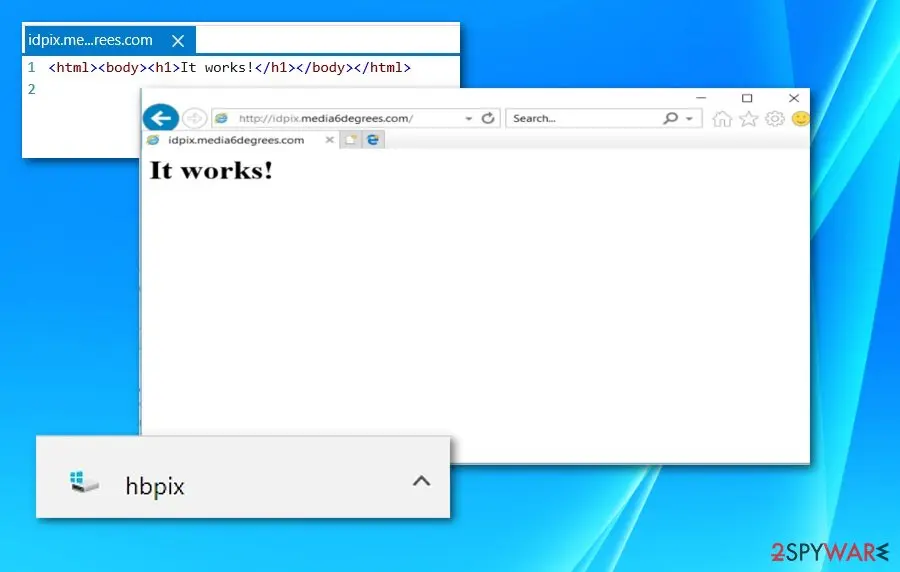This screenshot has height=572, width=900.
Task: Expand the address bar autocomplete dropdown
Action: [468, 118]
